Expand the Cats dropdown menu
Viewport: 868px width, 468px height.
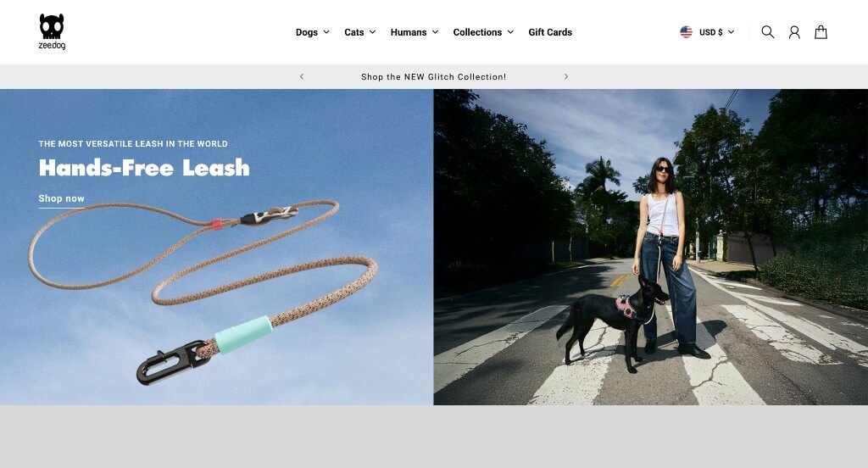tap(359, 32)
